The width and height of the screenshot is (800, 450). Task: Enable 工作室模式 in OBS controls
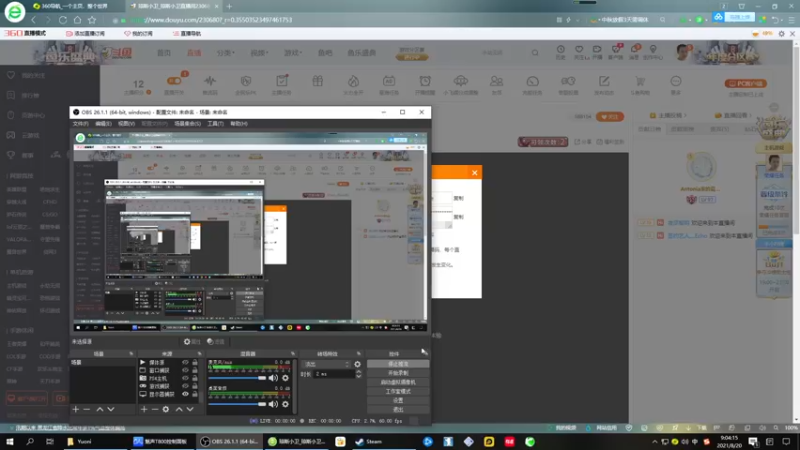[398, 391]
